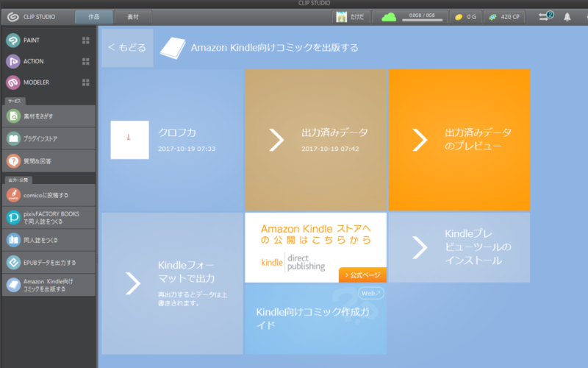Click the 2017-10-19 07:42 timestamp
The image size is (588, 368).
click(x=330, y=149)
